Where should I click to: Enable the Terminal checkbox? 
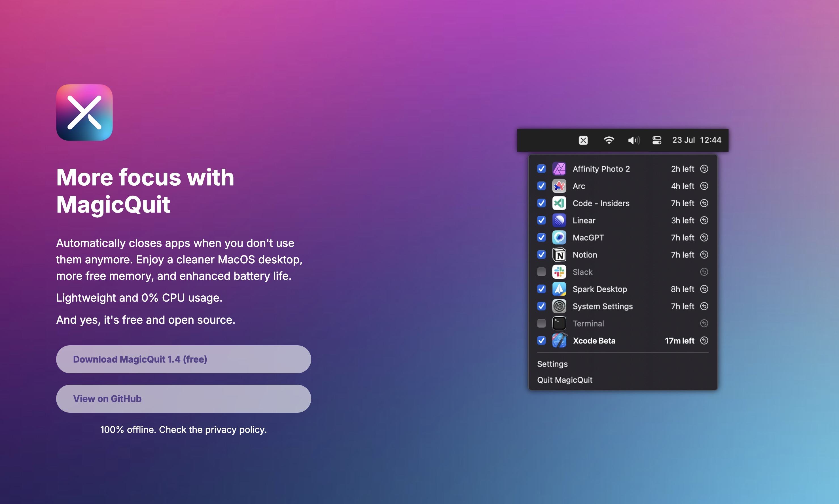point(542,323)
